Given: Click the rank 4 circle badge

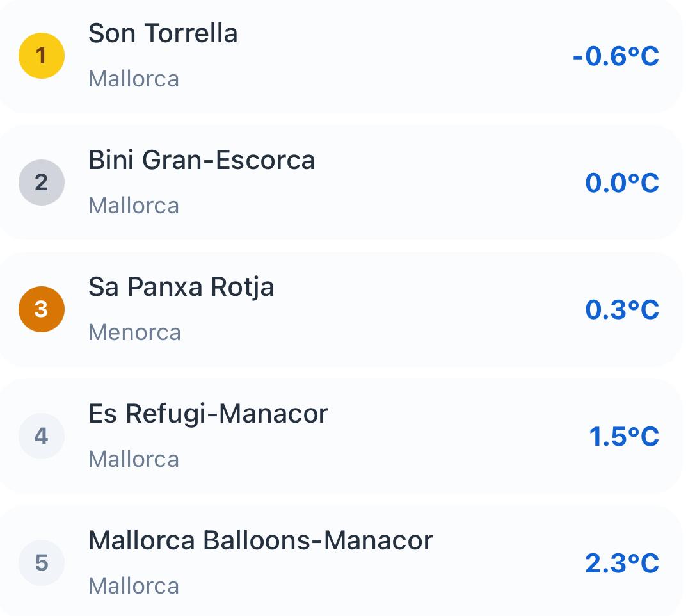Looking at the screenshot, I should click(x=42, y=436).
